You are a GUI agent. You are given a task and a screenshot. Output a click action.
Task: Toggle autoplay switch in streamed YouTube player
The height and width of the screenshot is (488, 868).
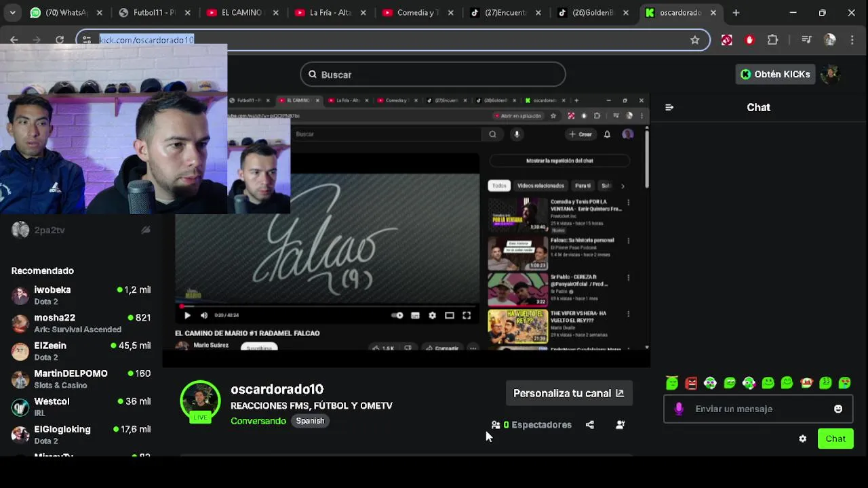397,315
